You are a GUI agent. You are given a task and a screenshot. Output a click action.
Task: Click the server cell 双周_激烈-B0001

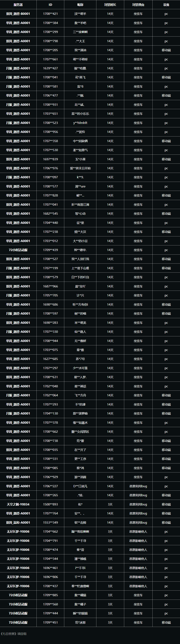(18, 14)
